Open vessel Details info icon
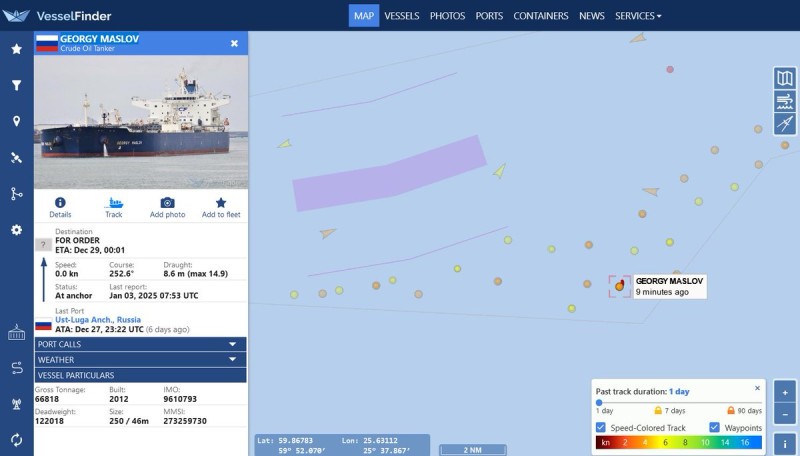 [60, 202]
